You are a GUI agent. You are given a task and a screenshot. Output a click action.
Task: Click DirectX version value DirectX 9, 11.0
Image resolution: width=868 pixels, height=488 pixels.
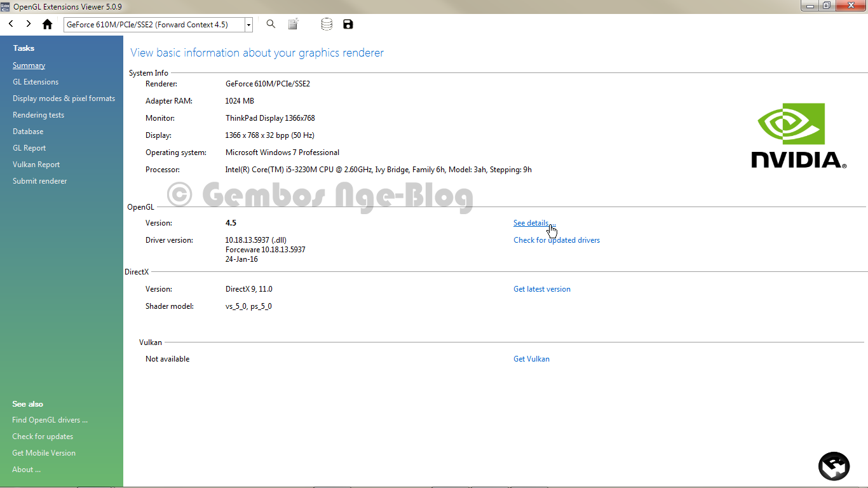(x=248, y=289)
